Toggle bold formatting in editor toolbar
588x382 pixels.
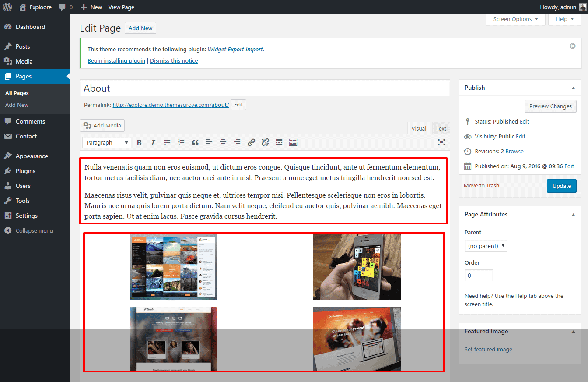tap(139, 142)
